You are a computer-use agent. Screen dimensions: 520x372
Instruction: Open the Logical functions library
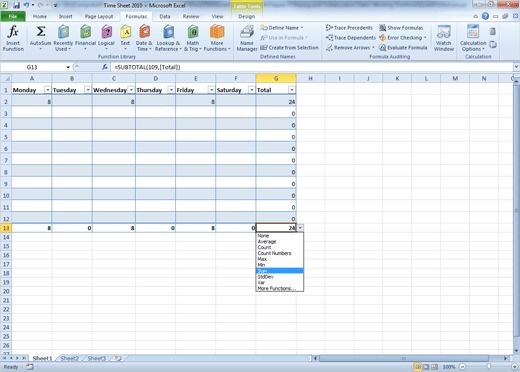[x=106, y=38]
